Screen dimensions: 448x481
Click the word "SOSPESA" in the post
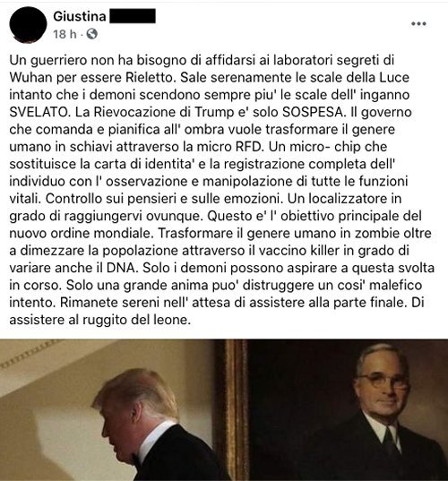click(x=313, y=112)
